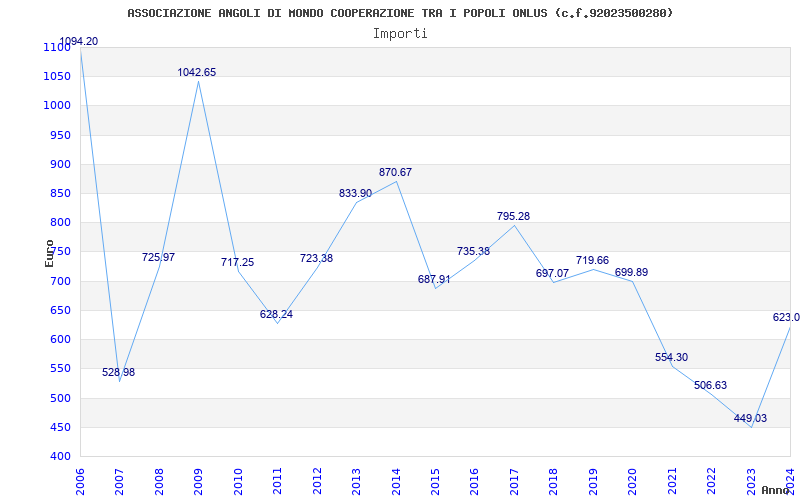Click the 500 y-axis tick label
The image size is (800, 500).
[60, 398]
